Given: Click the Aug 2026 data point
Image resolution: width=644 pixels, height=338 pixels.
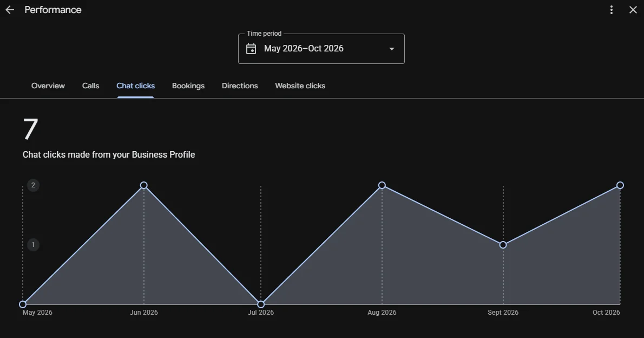Looking at the screenshot, I should pyautogui.click(x=382, y=185).
